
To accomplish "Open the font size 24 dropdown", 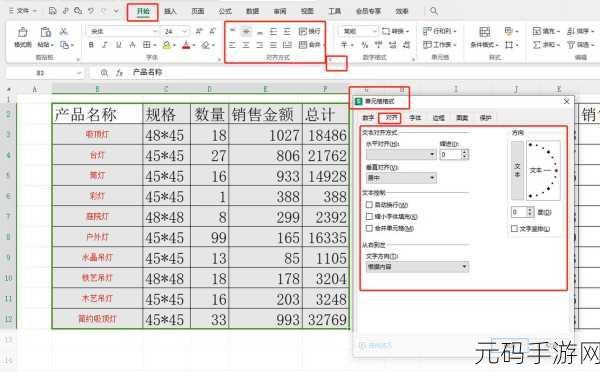I will point(185,31).
